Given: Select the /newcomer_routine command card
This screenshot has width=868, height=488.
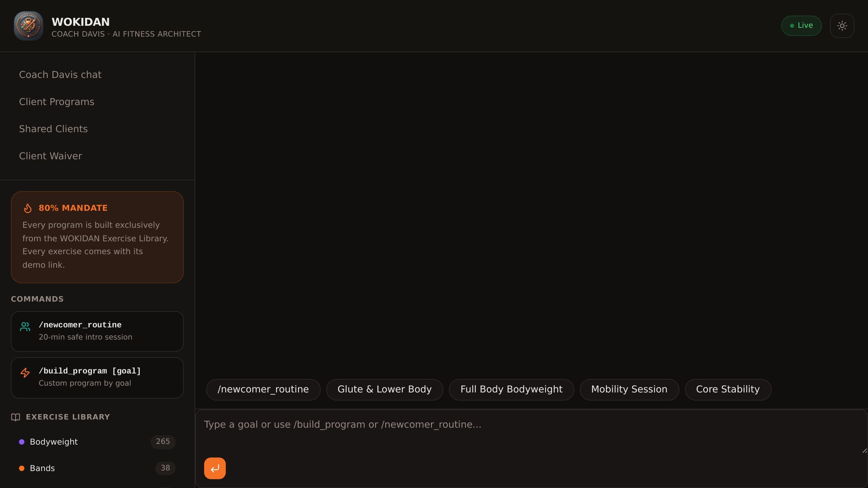Looking at the screenshot, I should [x=97, y=331].
